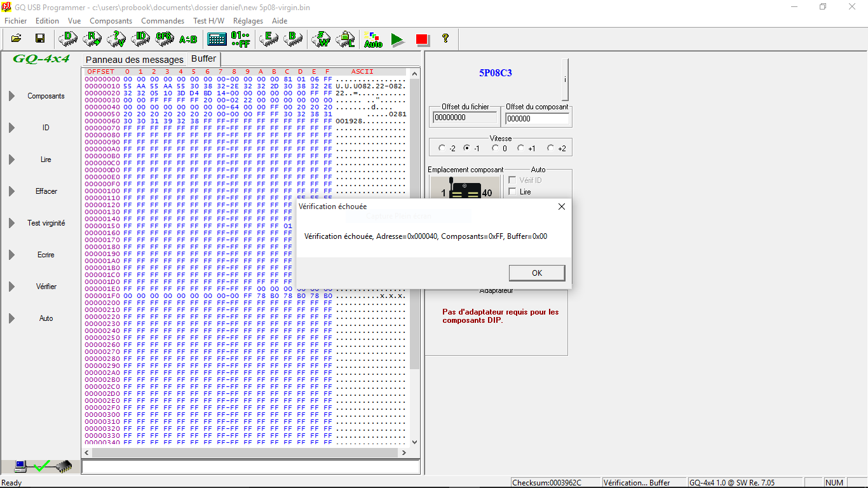This screenshot has height=488, width=868.
Task: Click the green checkmark status icon
Action: click(x=42, y=466)
